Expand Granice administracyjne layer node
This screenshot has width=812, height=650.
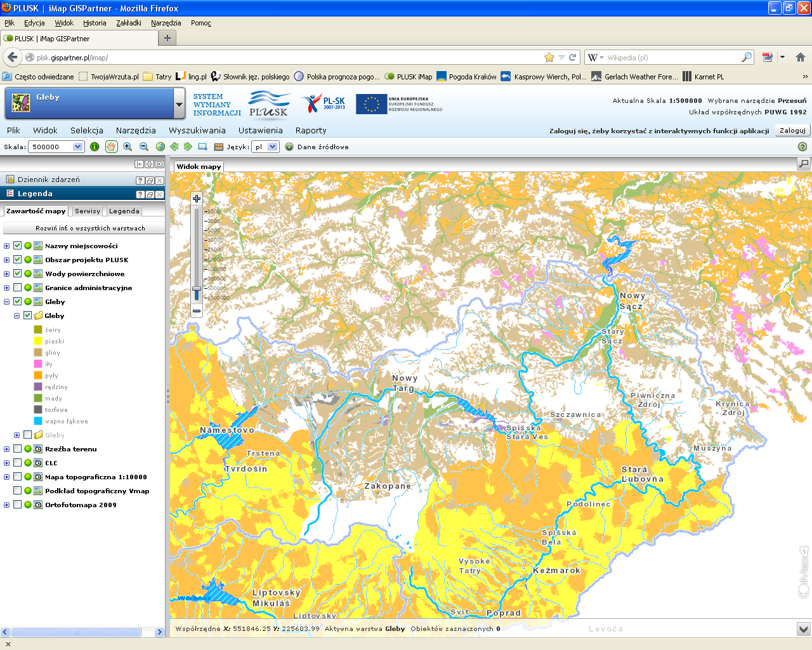(7, 288)
